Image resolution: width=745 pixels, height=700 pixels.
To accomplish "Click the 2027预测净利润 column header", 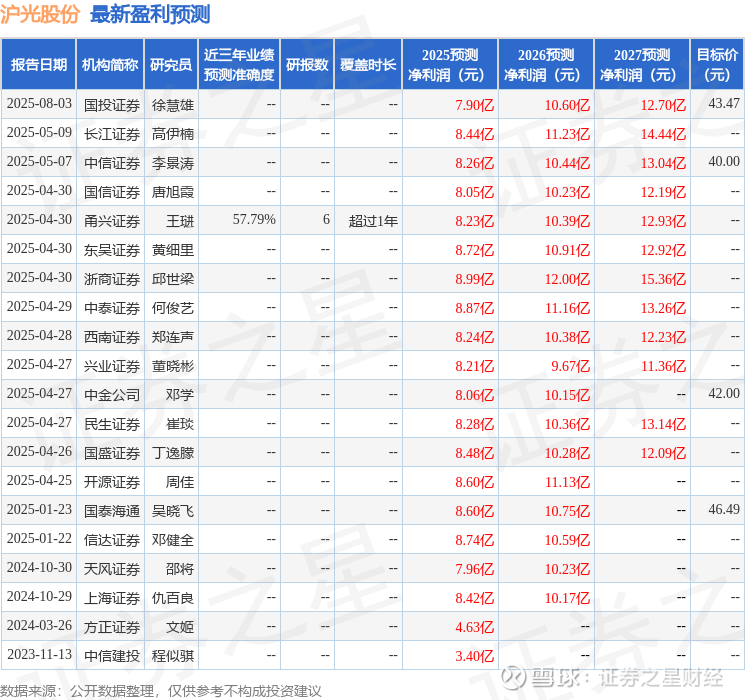I will coord(642,64).
